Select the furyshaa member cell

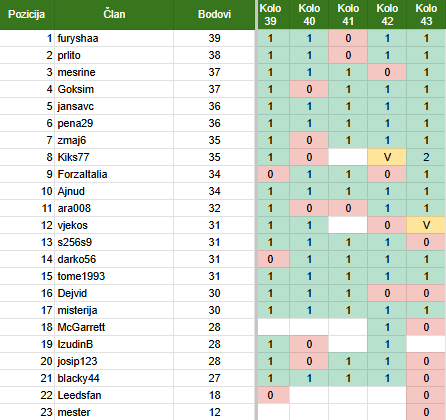coord(114,38)
